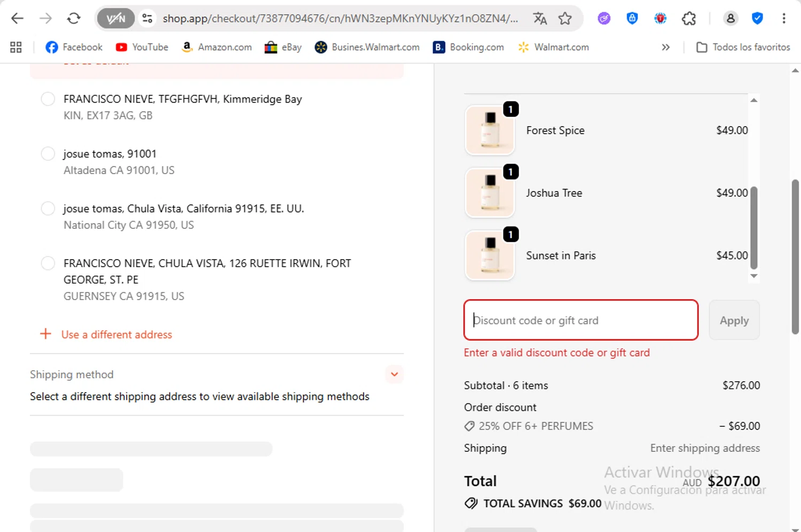The image size is (801, 532).
Task: Focus discount code or gift card field
Action: pyautogui.click(x=581, y=320)
